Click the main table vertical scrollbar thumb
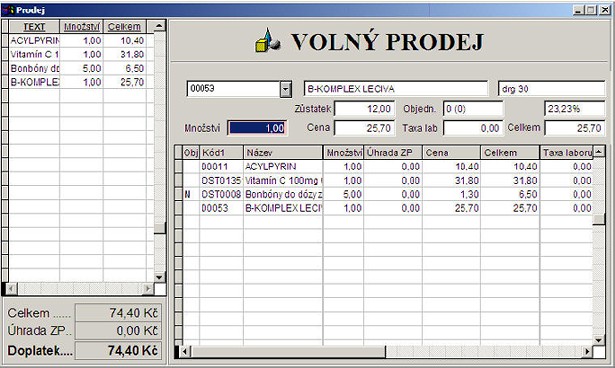This screenshot has height=368, width=615. point(599,220)
